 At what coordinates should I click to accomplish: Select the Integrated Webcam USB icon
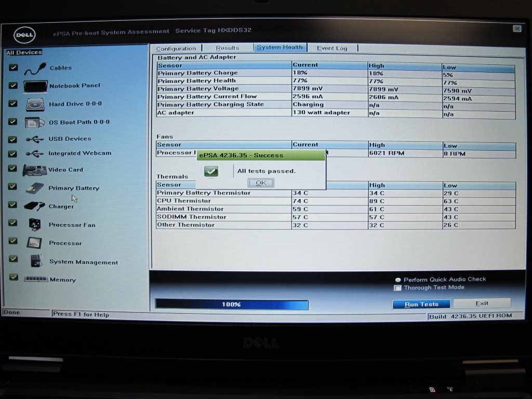pyautogui.click(x=35, y=154)
